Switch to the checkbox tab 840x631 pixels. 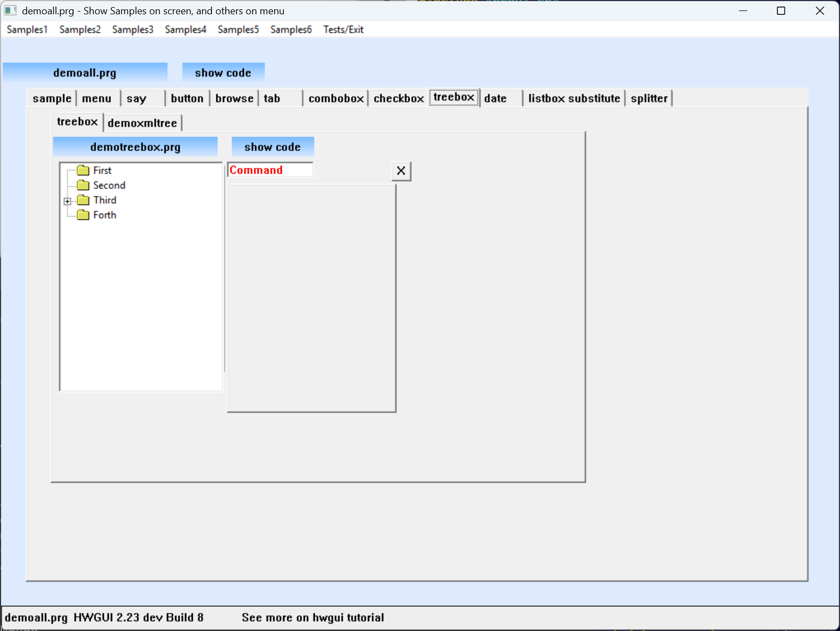[399, 98]
